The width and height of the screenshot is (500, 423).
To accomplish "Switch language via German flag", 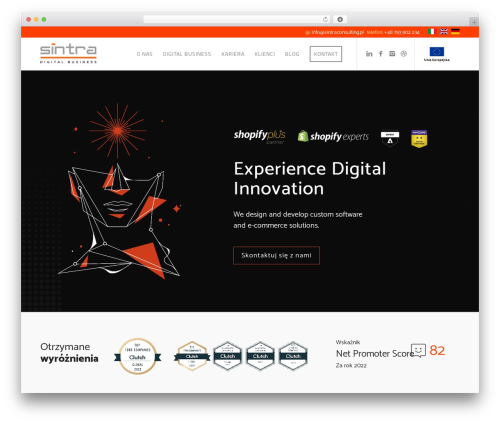I will 455,32.
